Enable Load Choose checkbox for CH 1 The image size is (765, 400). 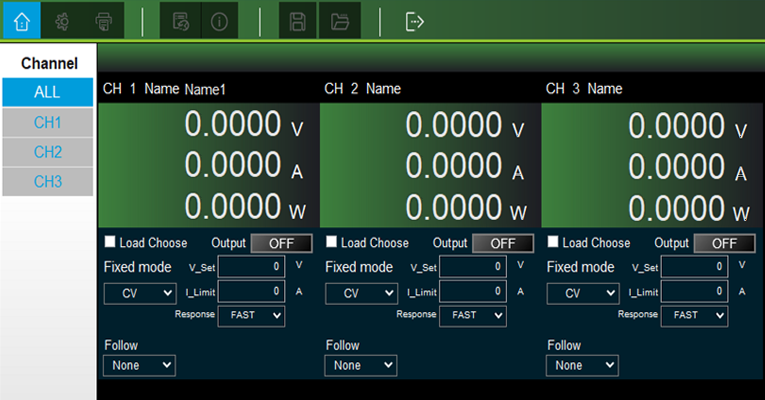pyautogui.click(x=110, y=243)
